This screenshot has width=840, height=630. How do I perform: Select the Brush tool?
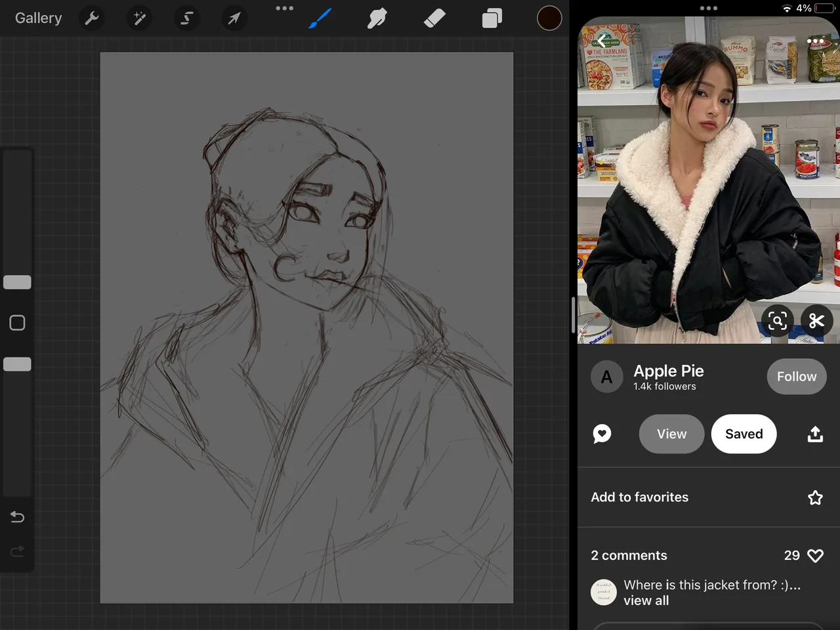(x=320, y=18)
